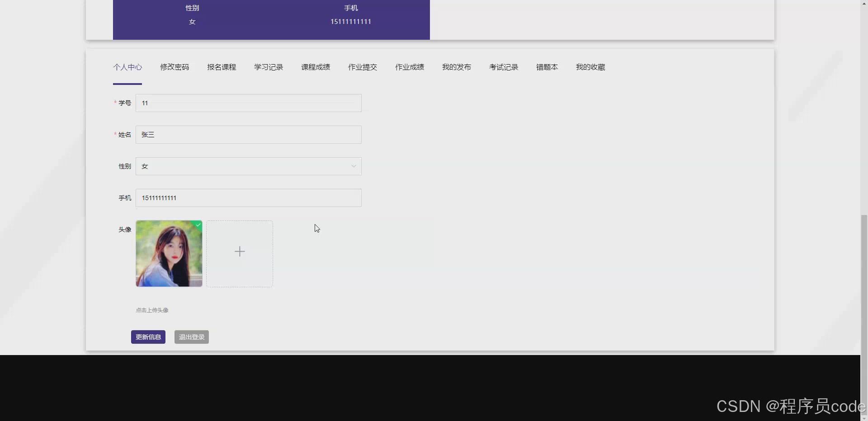
Task: Switch to the 修改密码 tab
Action: pos(175,67)
